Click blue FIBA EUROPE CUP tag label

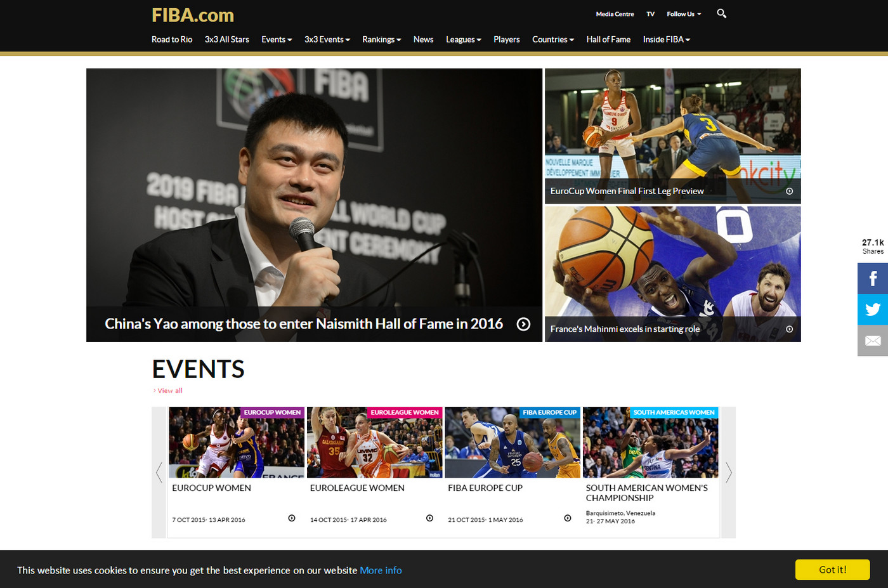click(x=550, y=412)
